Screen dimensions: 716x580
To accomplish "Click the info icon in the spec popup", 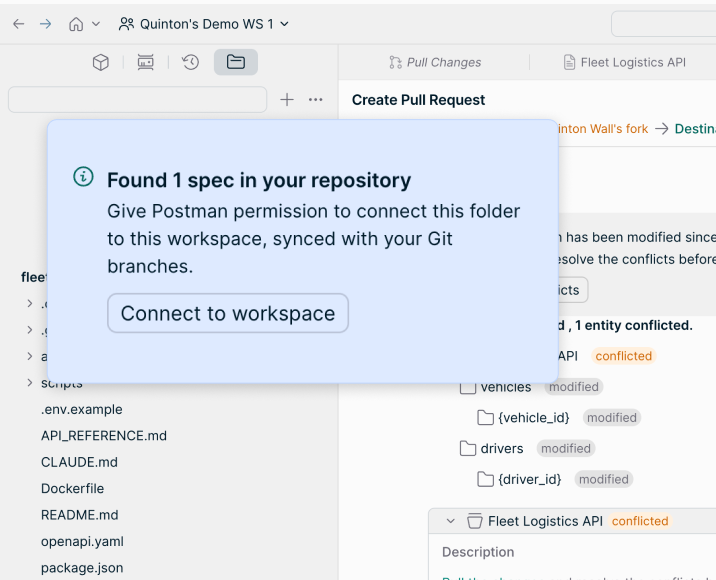I will pos(84,176).
